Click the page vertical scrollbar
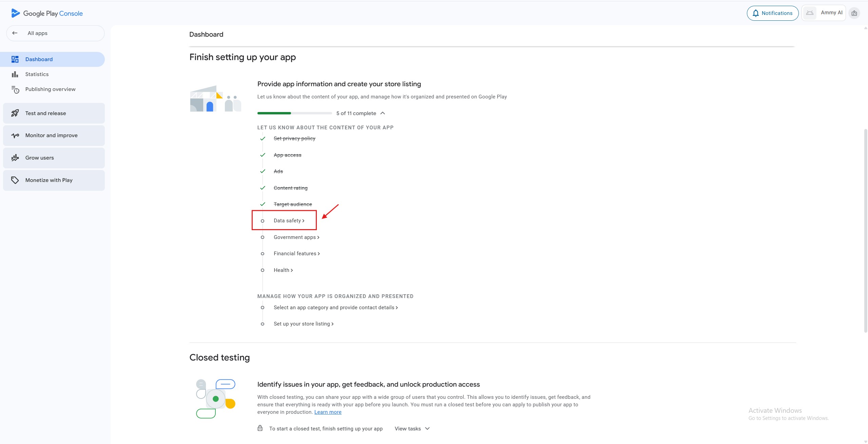Screen dimensions: 868x444 click(865, 231)
